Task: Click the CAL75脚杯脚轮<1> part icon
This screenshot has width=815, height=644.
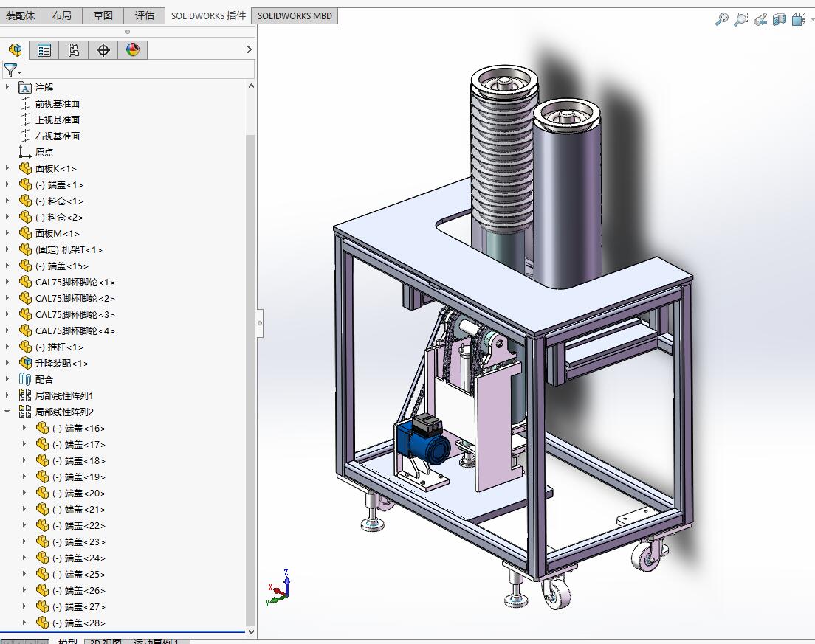Action: click(25, 282)
